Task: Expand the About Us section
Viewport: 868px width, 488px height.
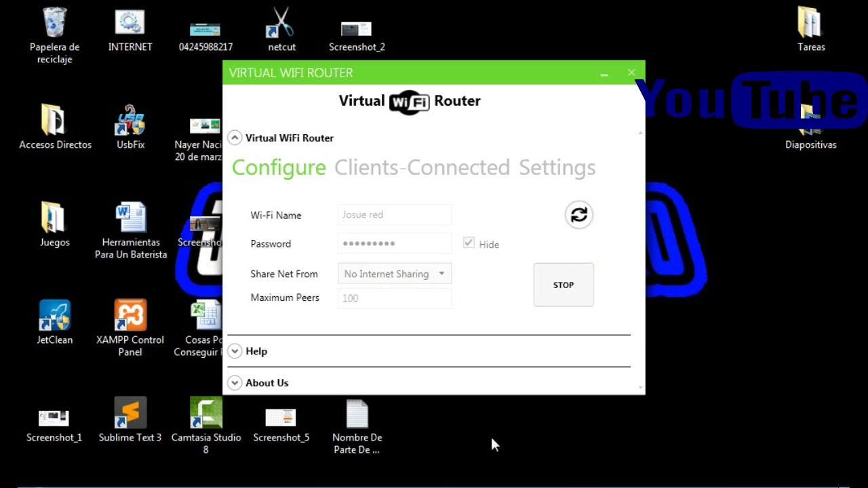Action: pyautogui.click(x=235, y=383)
